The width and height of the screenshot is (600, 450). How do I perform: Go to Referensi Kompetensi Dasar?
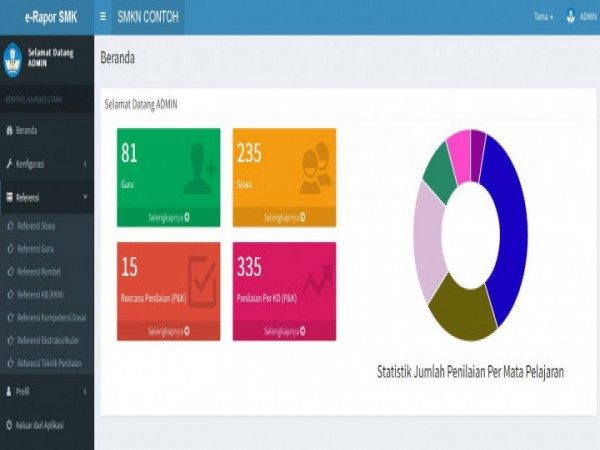52,318
